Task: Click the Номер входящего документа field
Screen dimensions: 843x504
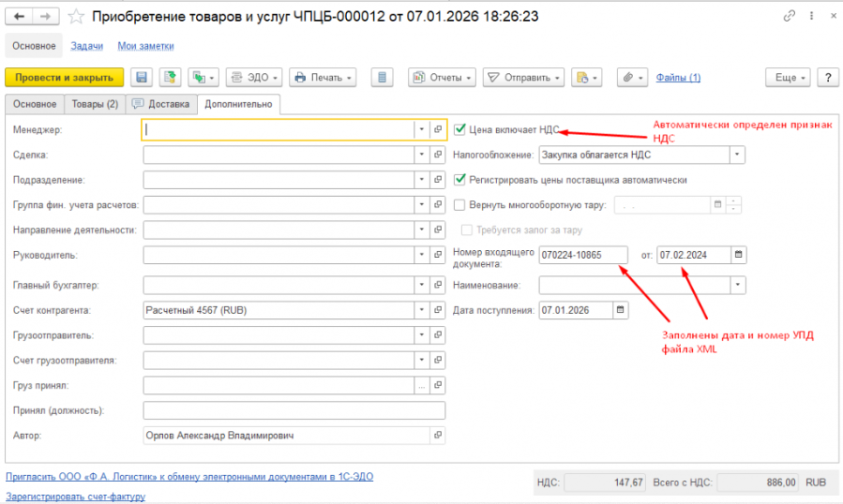Action: point(583,255)
